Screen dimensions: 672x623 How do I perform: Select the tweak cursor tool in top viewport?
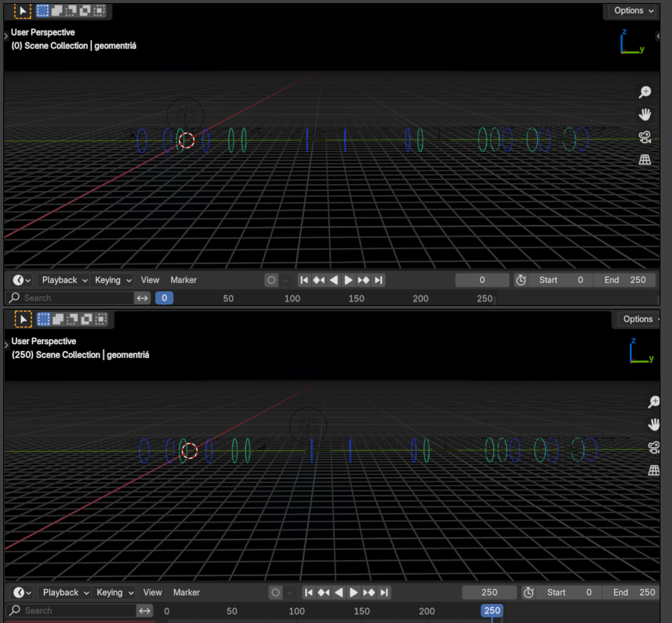pos(23,11)
